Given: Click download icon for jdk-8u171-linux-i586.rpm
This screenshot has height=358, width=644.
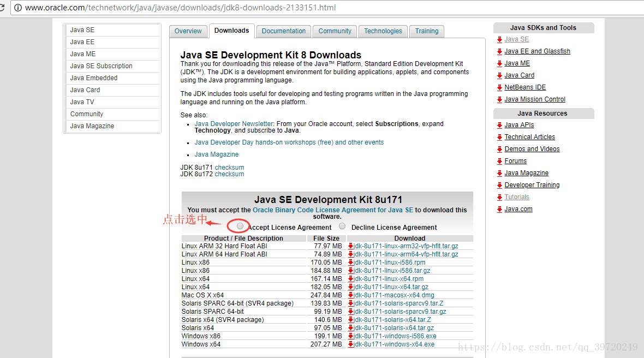Looking at the screenshot, I should point(351,262).
